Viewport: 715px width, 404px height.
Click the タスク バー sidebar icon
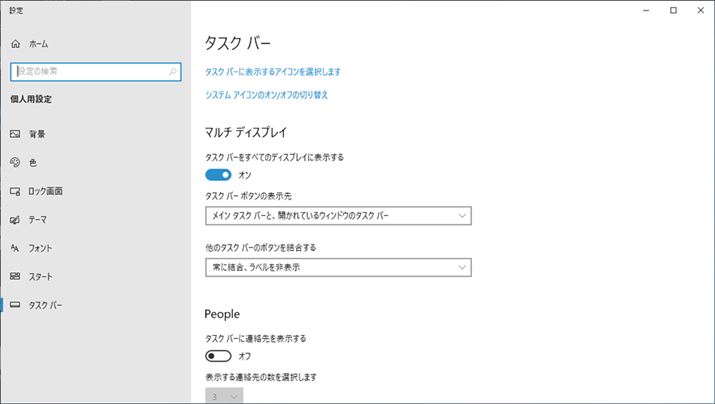[15, 305]
